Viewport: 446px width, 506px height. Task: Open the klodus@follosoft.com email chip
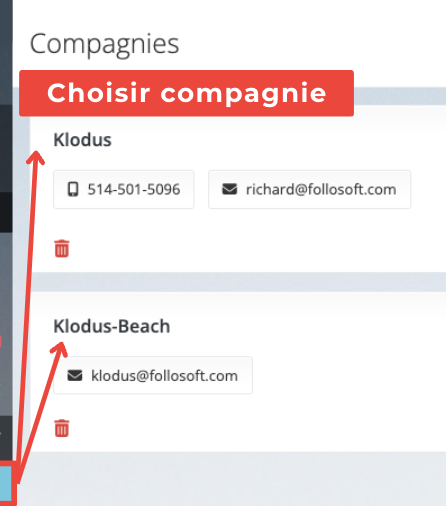(x=153, y=375)
